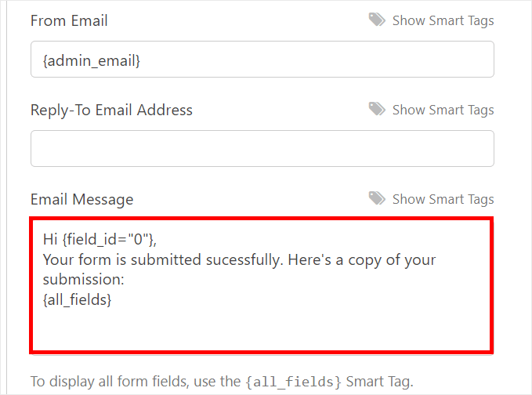Image resolution: width=532 pixels, height=395 pixels.
Task: Show Smart Tags for Email Message
Action: (443, 199)
